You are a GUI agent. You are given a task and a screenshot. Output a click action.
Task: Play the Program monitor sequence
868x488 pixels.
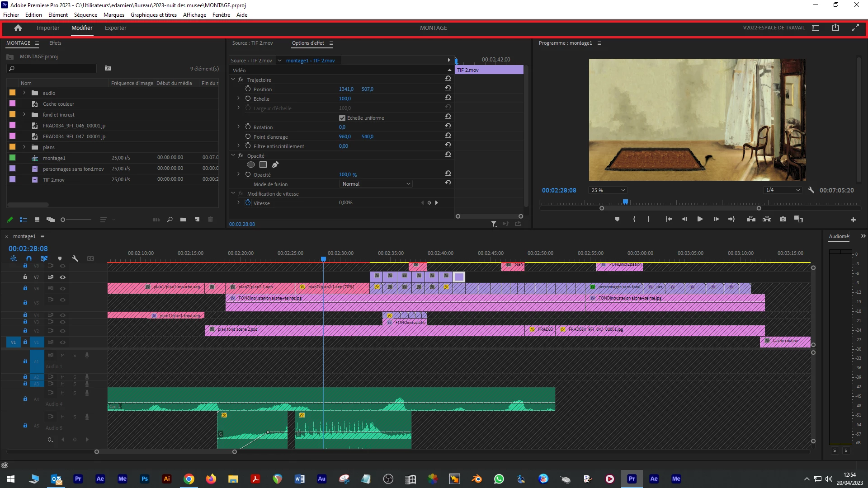point(700,219)
